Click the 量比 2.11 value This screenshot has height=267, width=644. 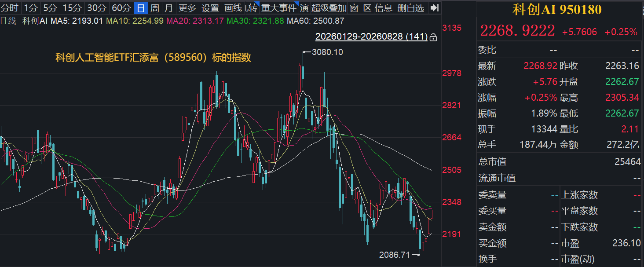pos(630,129)
